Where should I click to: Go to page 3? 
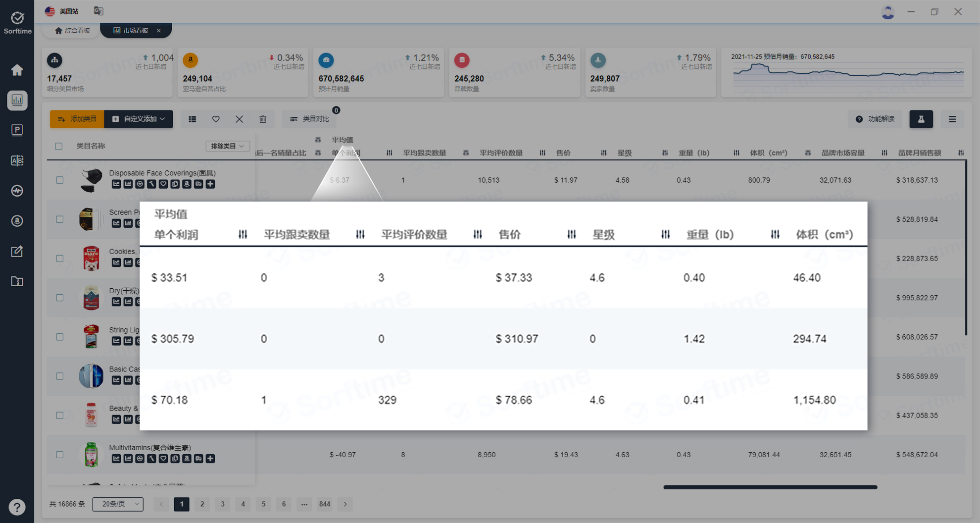pyautogui.click(x=222, y=504)
